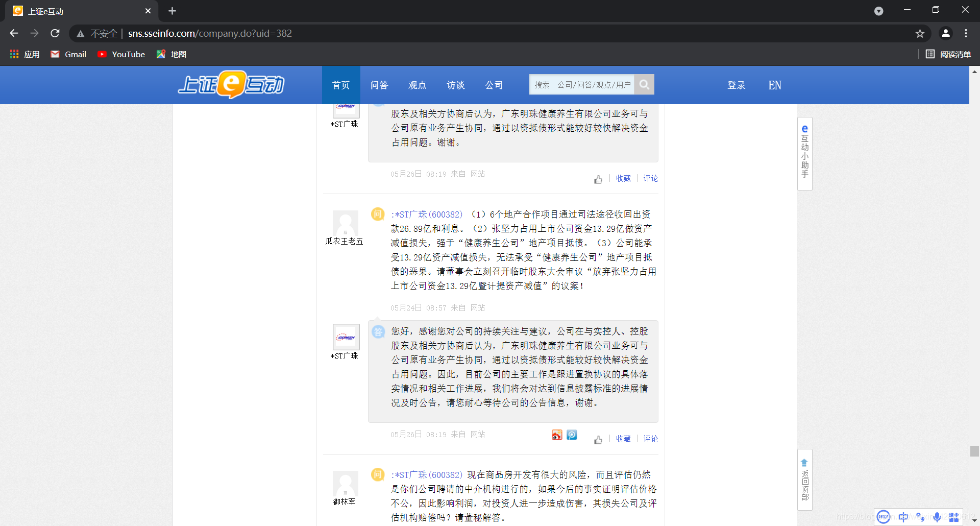
Task: Like the 05月26日 answer with share icons
Action: coord(598,440)
